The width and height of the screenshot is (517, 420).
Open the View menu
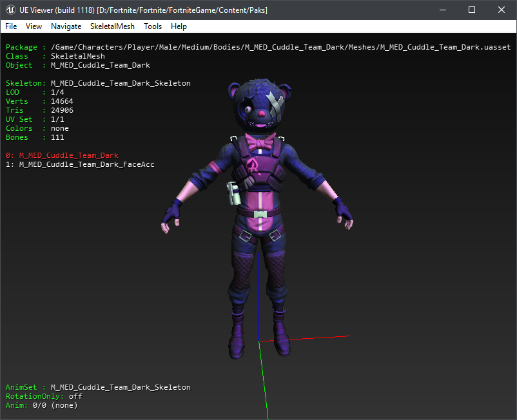pos(34,26)
